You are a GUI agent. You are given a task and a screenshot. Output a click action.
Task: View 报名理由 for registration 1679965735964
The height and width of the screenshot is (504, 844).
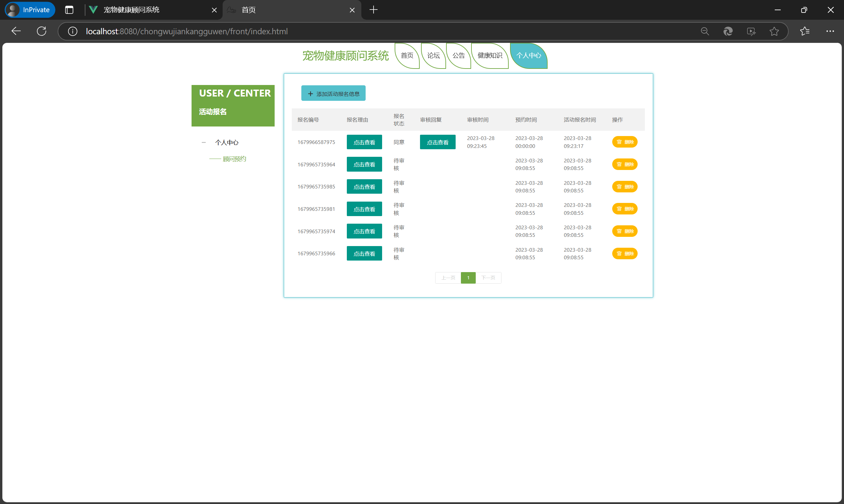coord(364,164)
